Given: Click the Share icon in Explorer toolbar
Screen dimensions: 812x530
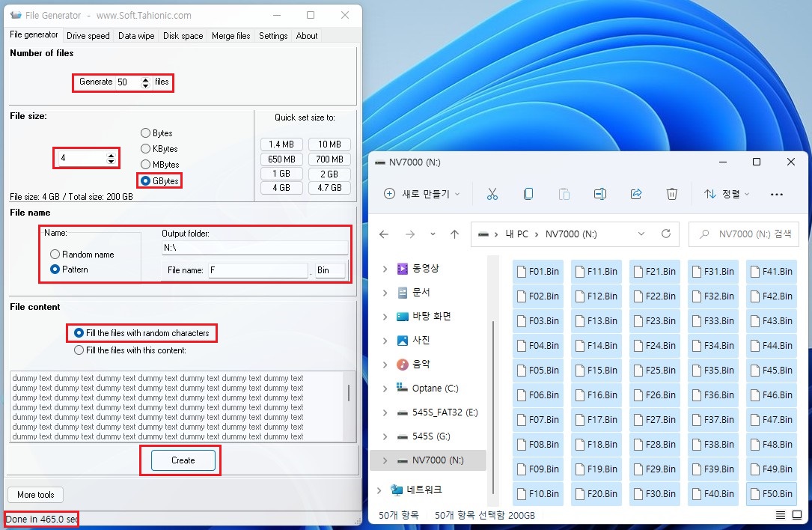Looking at the screenshot, I should tap(636, 194).
